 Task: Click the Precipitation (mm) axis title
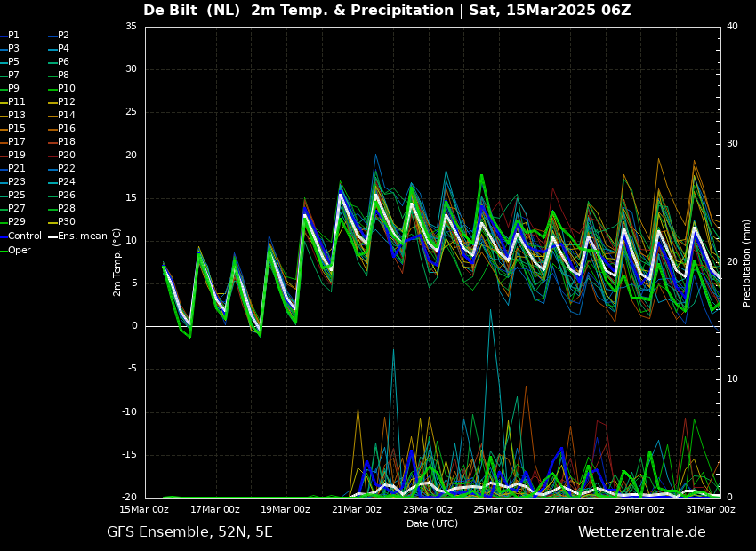pyautogui.click(x=747, y=263)
